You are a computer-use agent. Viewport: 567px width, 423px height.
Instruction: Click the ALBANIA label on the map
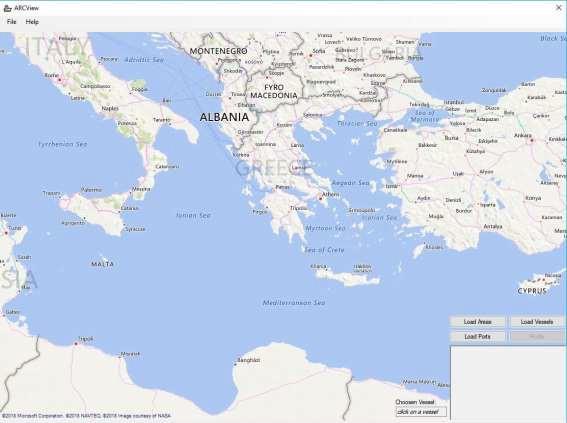224,117
